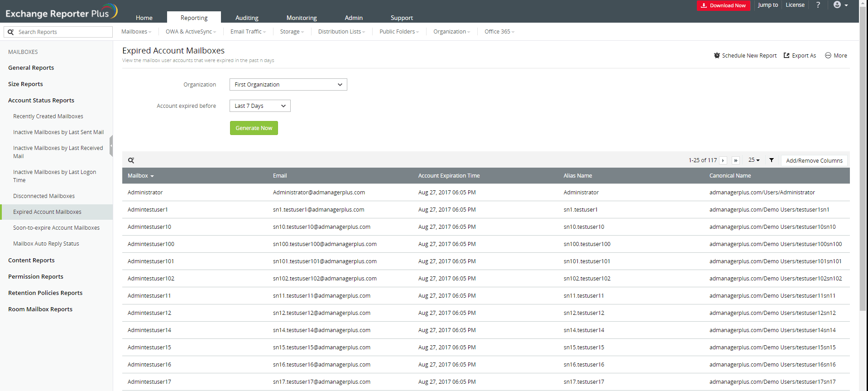This screenshot has height=391, width=868.
Task: Expand the Public Folders menu
Action: [x=399, y=32]
